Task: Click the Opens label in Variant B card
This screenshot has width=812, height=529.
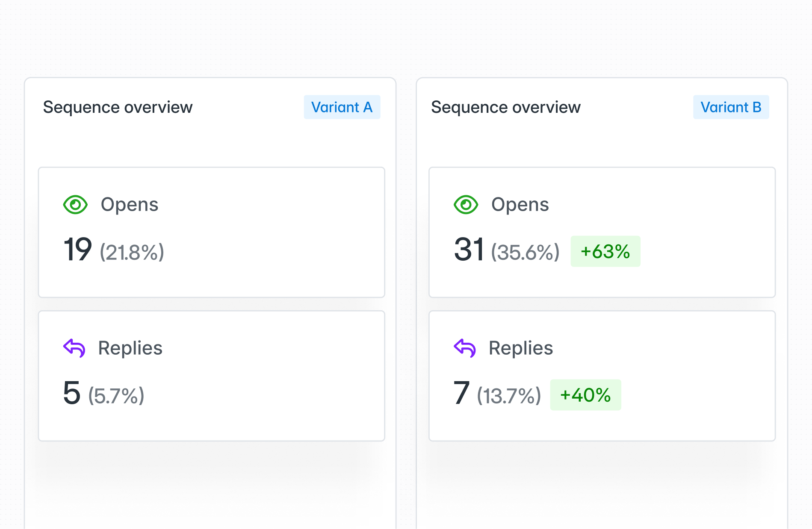Action: click(520, 205)
